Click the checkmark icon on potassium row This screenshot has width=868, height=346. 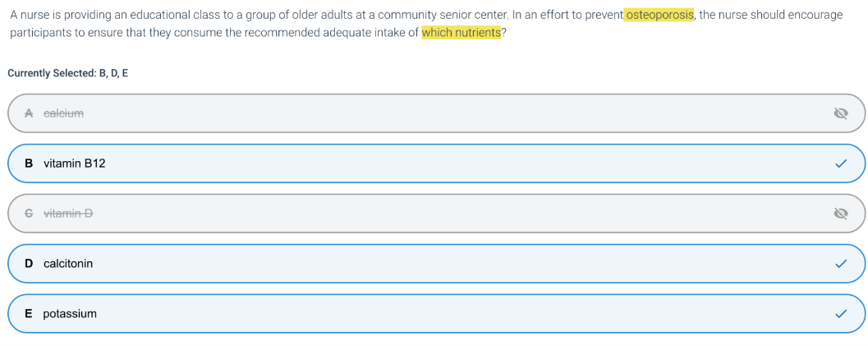pos(840,314)
